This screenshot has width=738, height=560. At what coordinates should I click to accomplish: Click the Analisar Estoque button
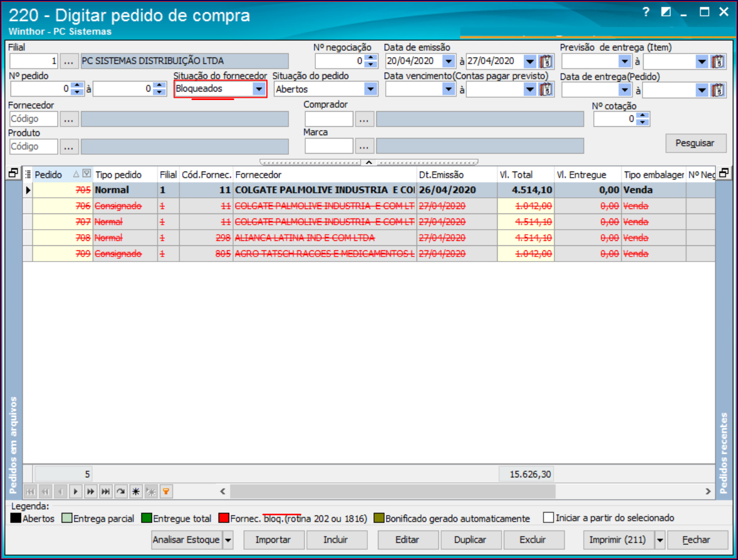pyautogui.click(x=187, y=540)
